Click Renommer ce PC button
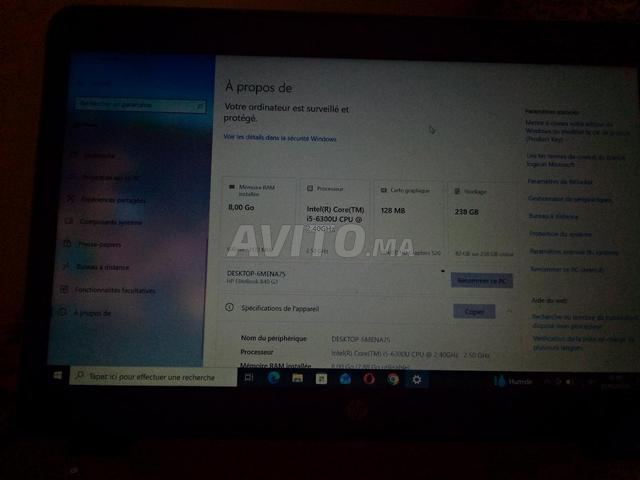 tap(482, 281)
